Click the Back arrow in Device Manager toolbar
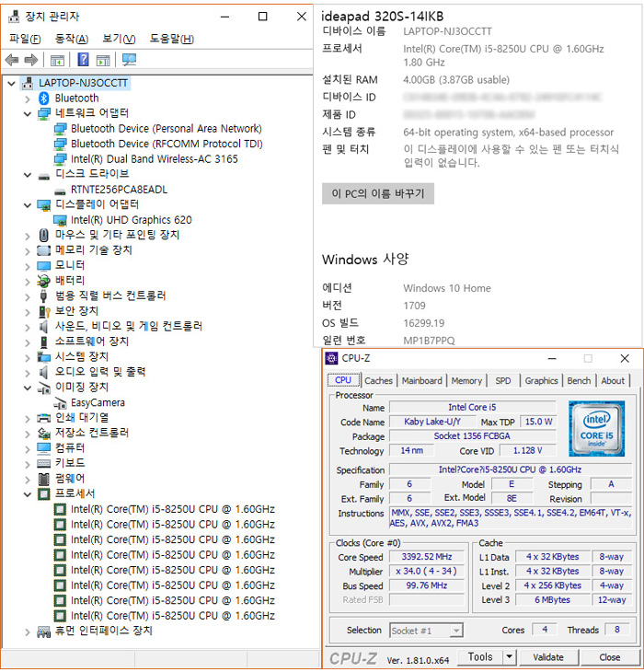 point(12,60)
